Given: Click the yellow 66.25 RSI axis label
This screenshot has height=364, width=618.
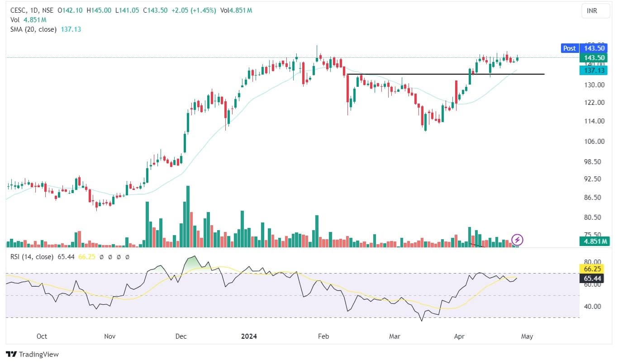Looking at the screenshot, I should 593,269.
